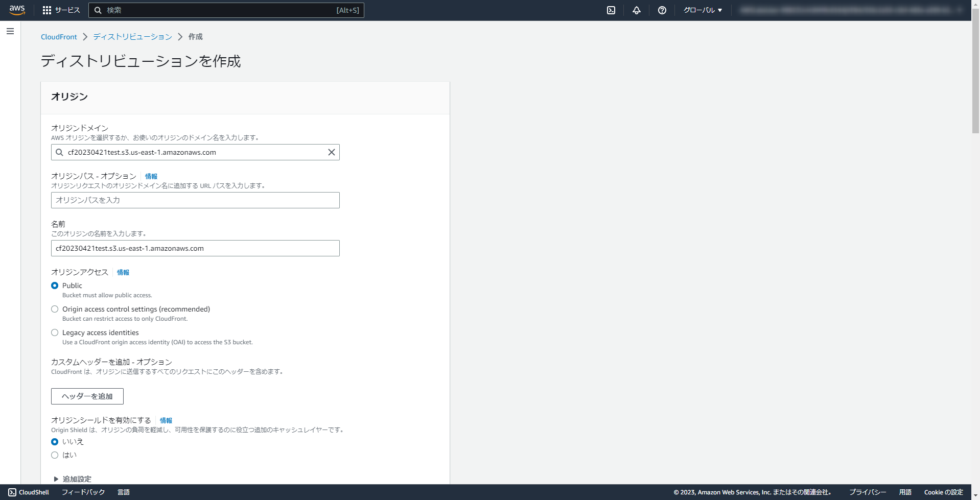The height and width of the screenshot is (500, 980).
Task: Click the AWS logo in the top bar
Action: coord(17,10)
